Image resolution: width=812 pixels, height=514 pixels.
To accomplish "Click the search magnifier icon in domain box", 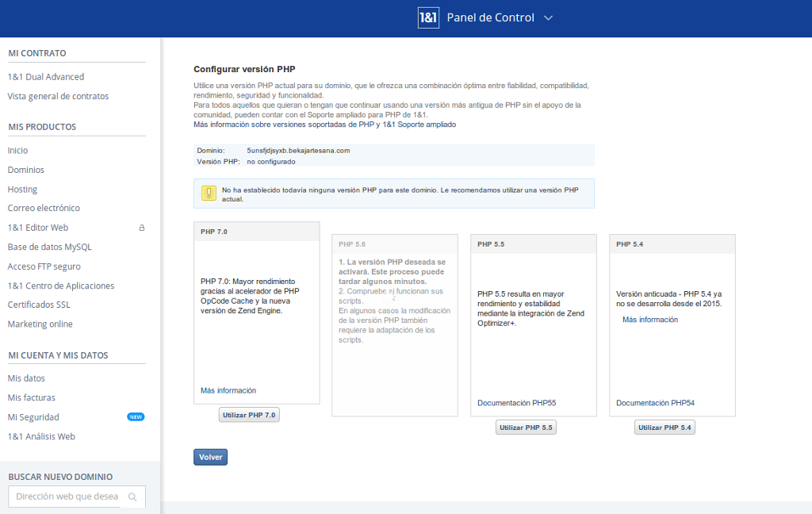I will tap(132, 497).
